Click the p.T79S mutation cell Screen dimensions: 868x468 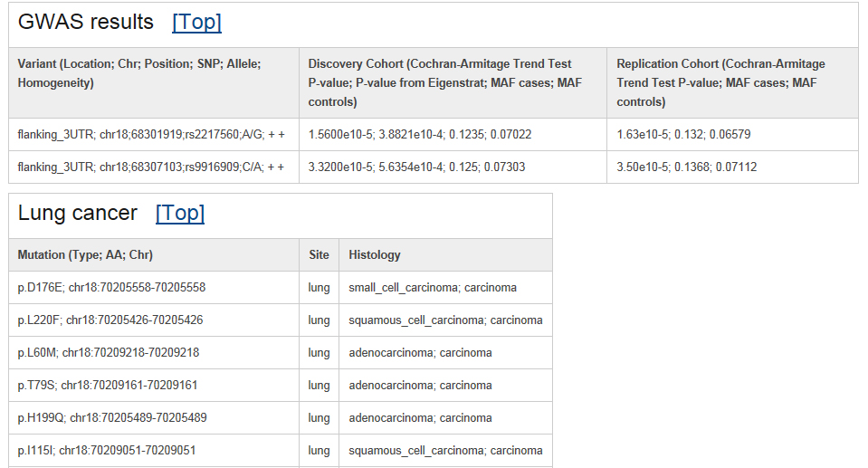108,386
